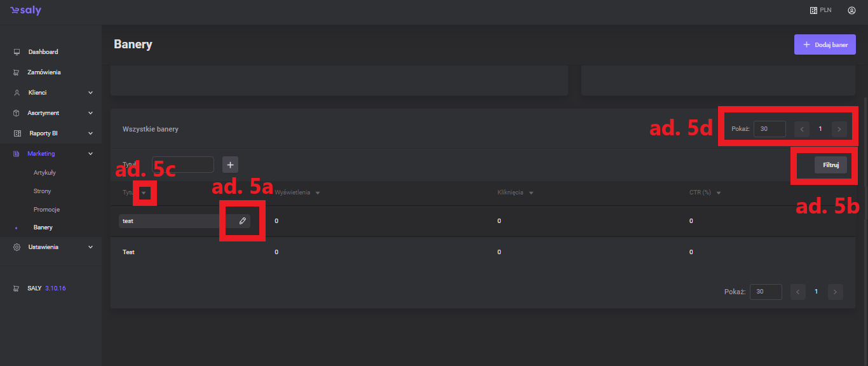
Task: Open the Promocje submenu item
Action: [x=46, y=209]
